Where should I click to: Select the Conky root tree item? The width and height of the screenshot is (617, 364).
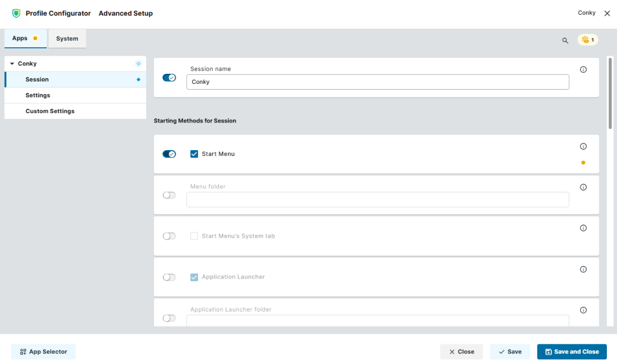click(x=75, y=64)
